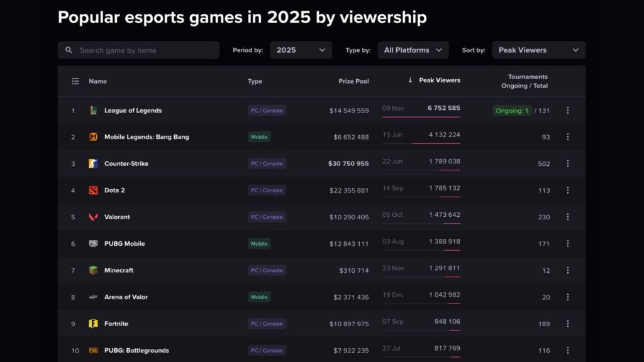Open the All Platforms type dropdown
Image resolution: width=644 pixels, height=362 pixels.
(x=413, y=50)
